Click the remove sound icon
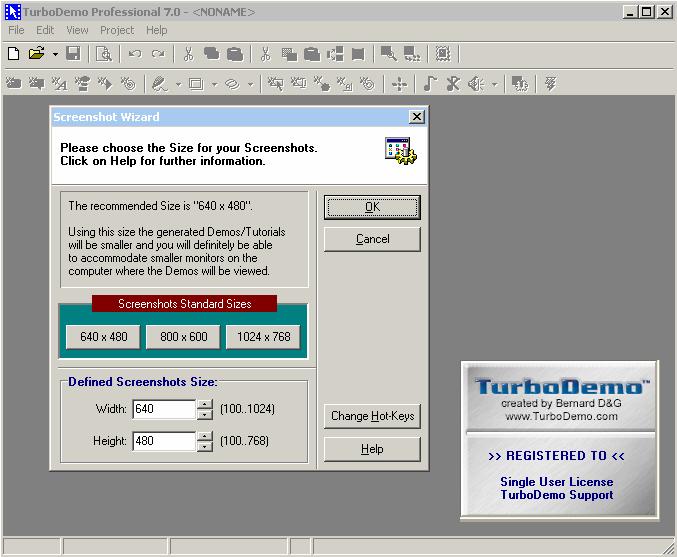 click(x=453, y=83)
